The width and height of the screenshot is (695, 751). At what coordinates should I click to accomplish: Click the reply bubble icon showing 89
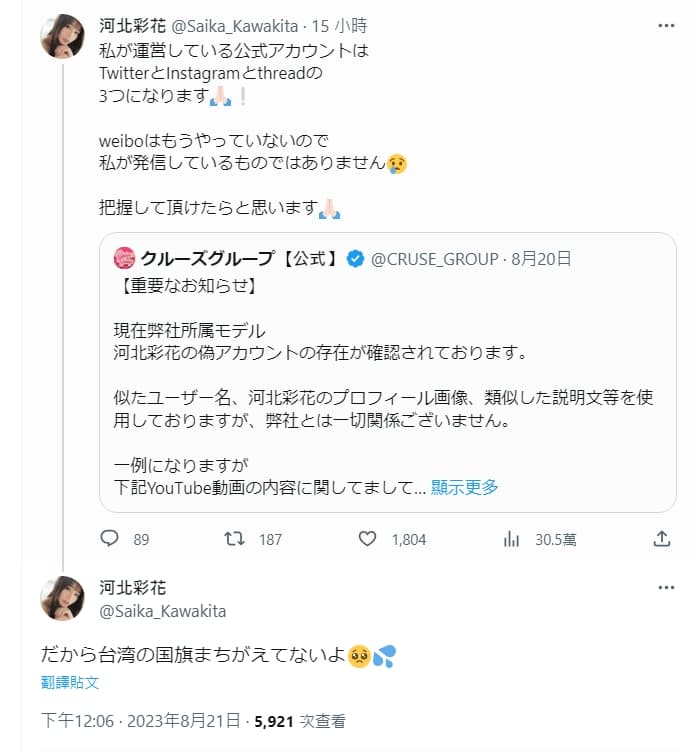click(109, 539)
